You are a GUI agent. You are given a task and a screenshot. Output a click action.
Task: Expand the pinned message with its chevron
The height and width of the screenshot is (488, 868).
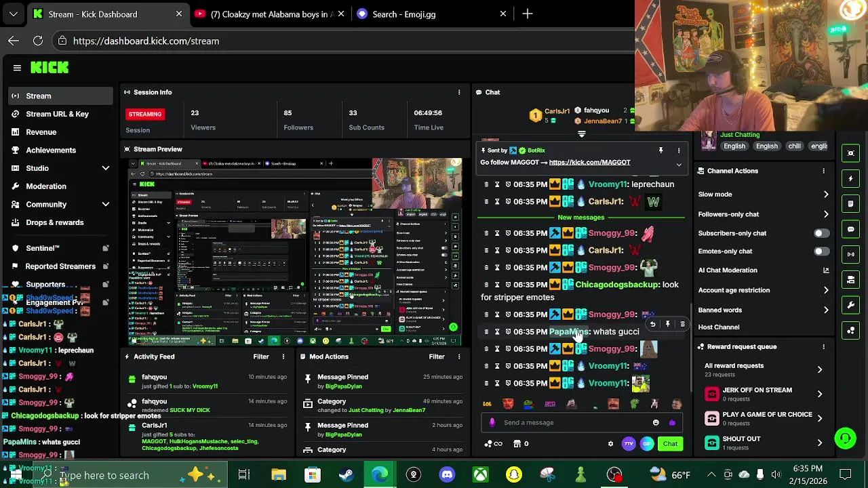[679, 164]
